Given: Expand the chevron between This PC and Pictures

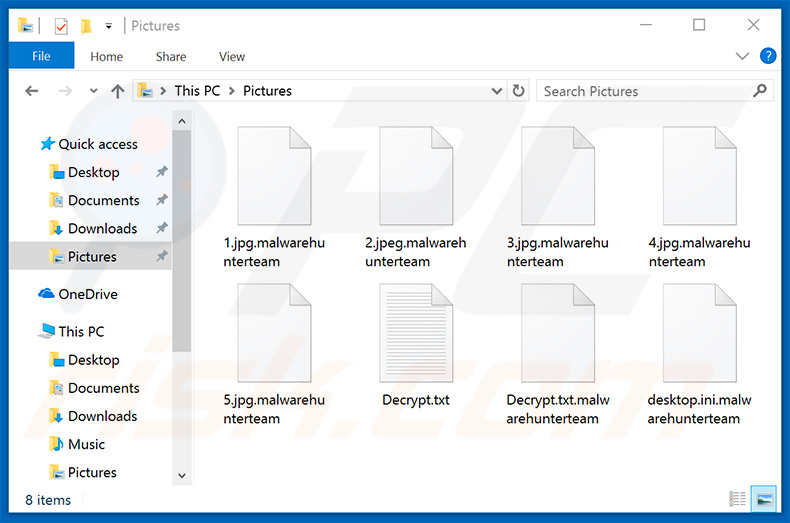Looking at the screenshot, I should [232, 91].
